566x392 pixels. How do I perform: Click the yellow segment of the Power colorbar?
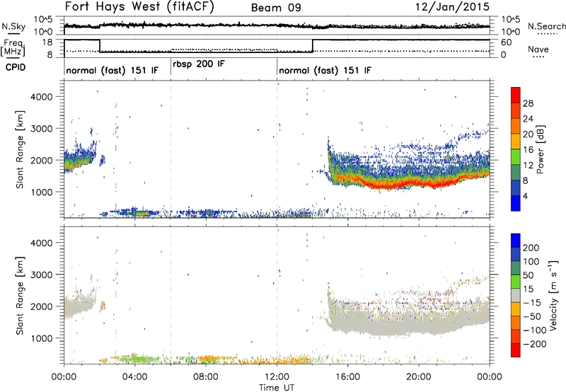516,141
